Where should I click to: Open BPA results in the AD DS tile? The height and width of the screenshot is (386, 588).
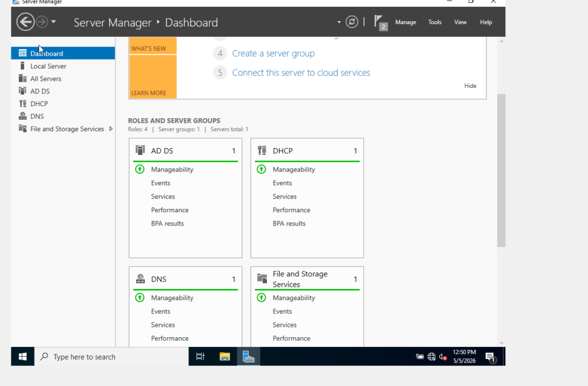tap(167, 223)
